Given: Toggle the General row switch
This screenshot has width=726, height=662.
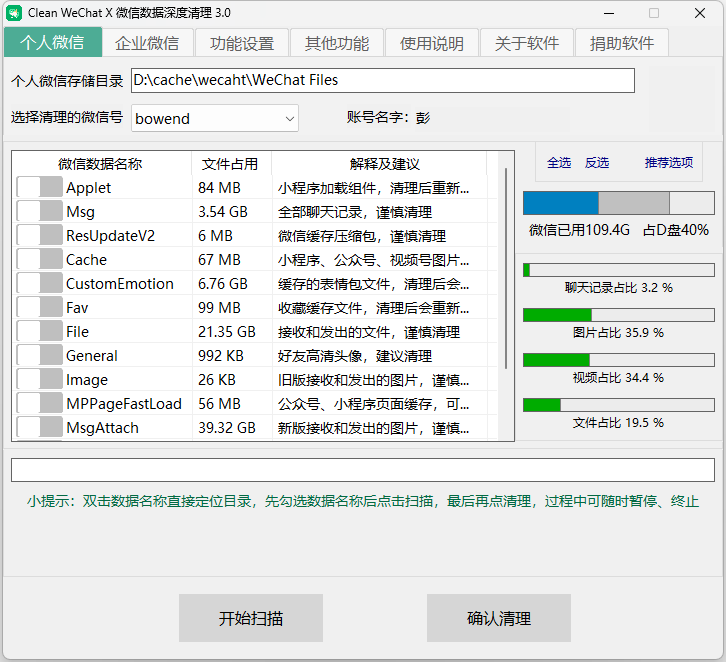Looking at the screenshot, I should click(x=39, y=356).
